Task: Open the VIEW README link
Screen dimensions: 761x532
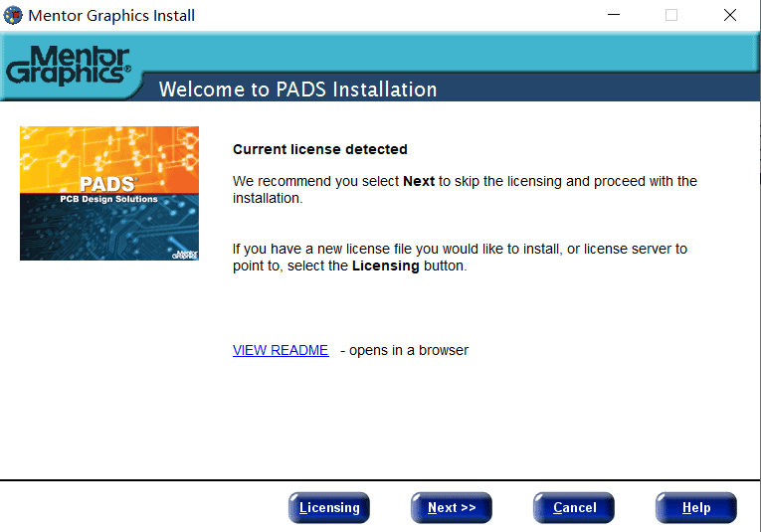Action: pos(281,350)
